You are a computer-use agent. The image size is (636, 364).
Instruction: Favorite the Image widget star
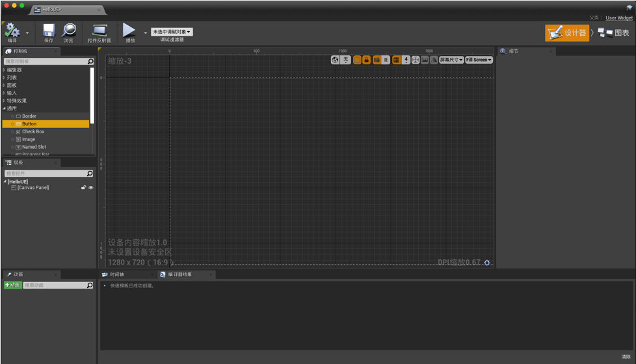(x=12, y=140)
